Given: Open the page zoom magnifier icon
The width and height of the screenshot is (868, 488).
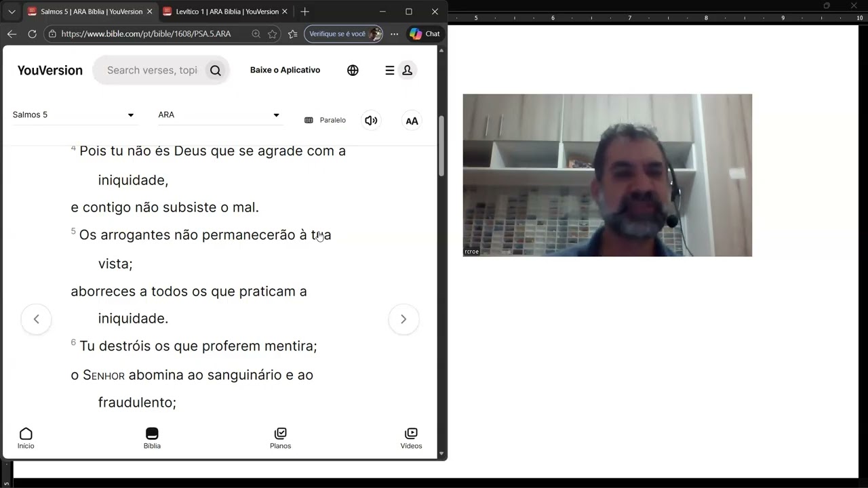Looking at the screenshot, I should pos(256,34).
